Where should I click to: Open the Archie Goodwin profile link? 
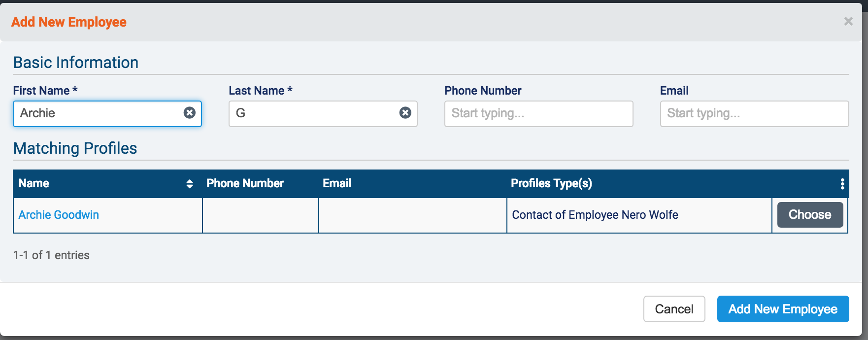coord(59,215)
